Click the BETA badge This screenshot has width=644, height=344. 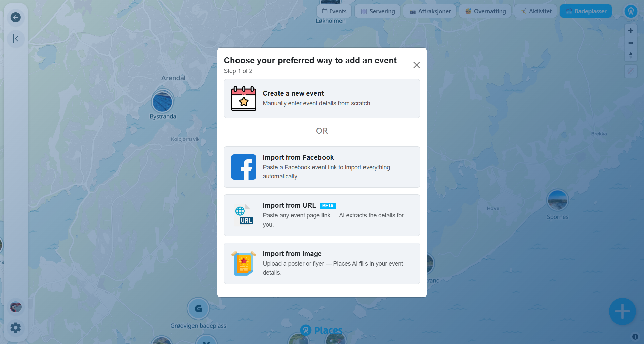[328, 206]
